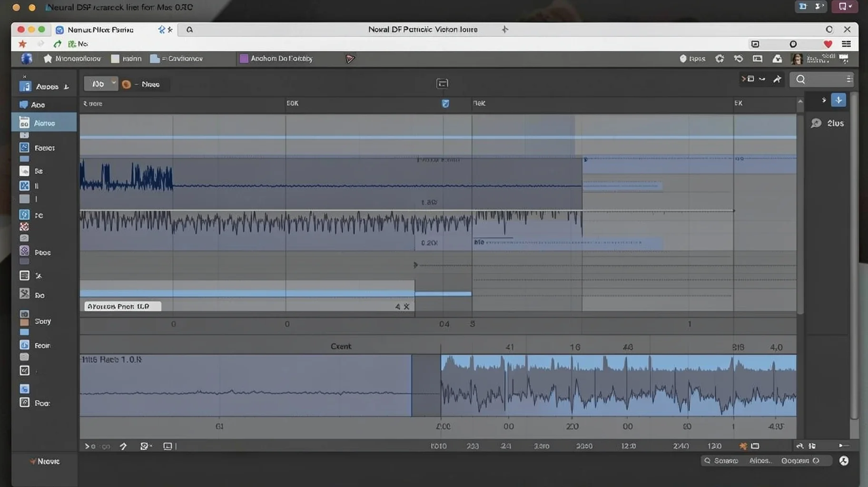Open the Pboe sidebar icon
Image resolution: width=868 pixels, height=487 pixels.
coord(24,251)
